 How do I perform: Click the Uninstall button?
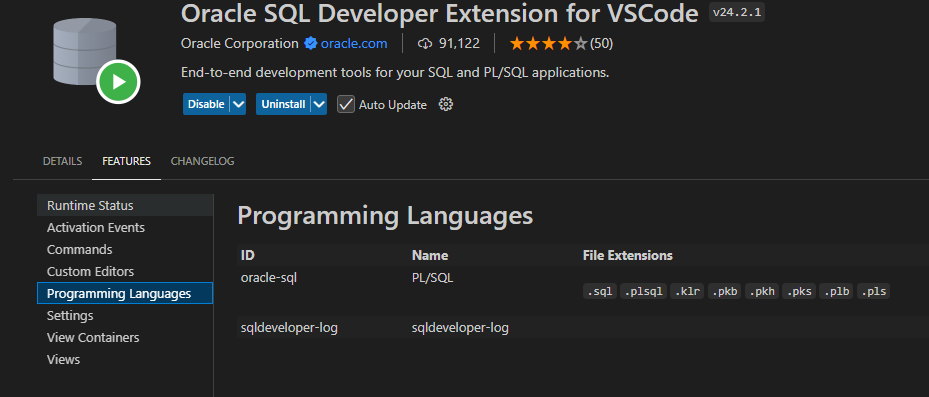click(283, 104)
